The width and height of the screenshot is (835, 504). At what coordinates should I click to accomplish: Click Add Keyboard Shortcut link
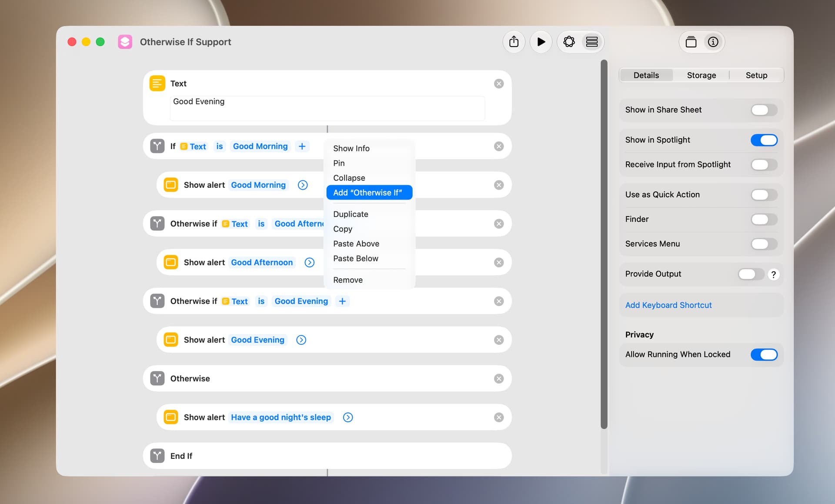point(668,305)
